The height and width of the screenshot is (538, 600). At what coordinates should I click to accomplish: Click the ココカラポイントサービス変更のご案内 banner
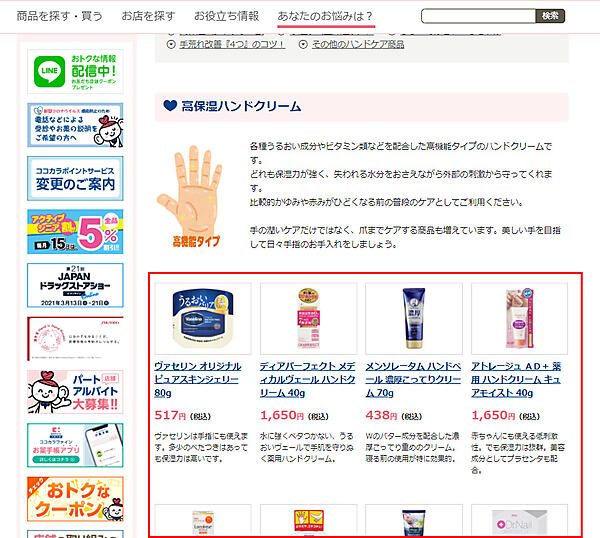[75, 178]
